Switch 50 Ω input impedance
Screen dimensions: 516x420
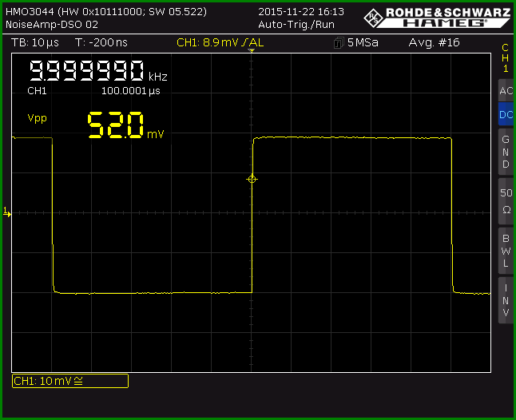506,201
